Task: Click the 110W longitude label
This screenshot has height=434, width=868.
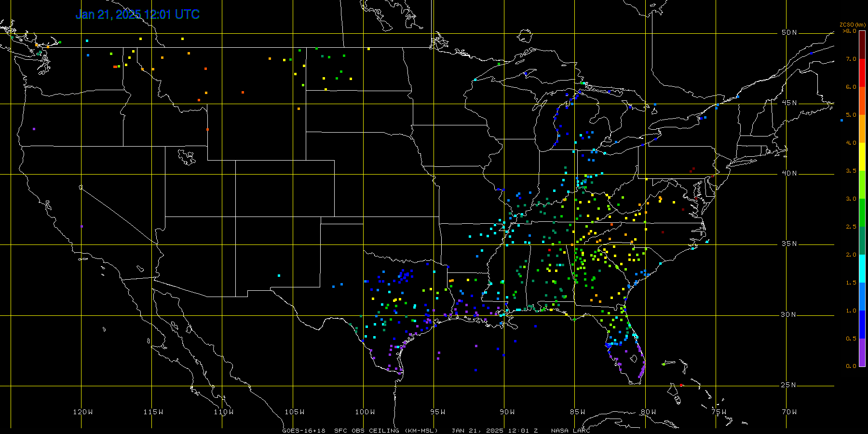Action: [x=224, y=412]
